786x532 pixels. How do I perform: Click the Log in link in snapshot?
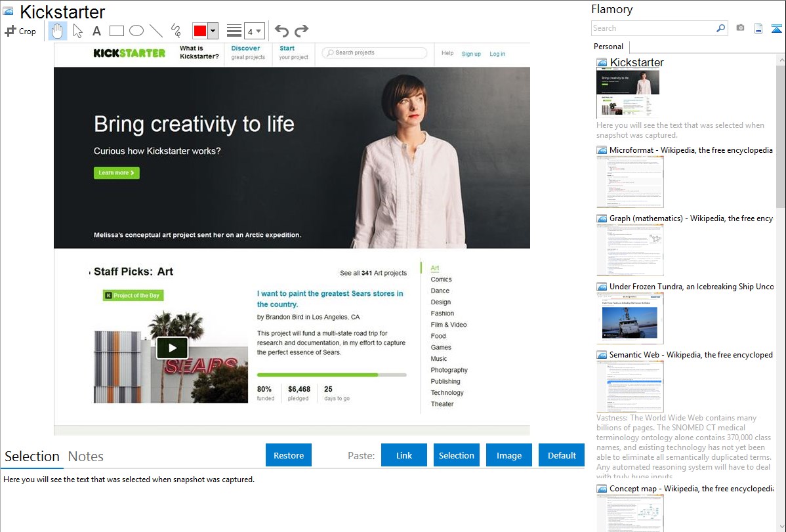coord(497,54)
